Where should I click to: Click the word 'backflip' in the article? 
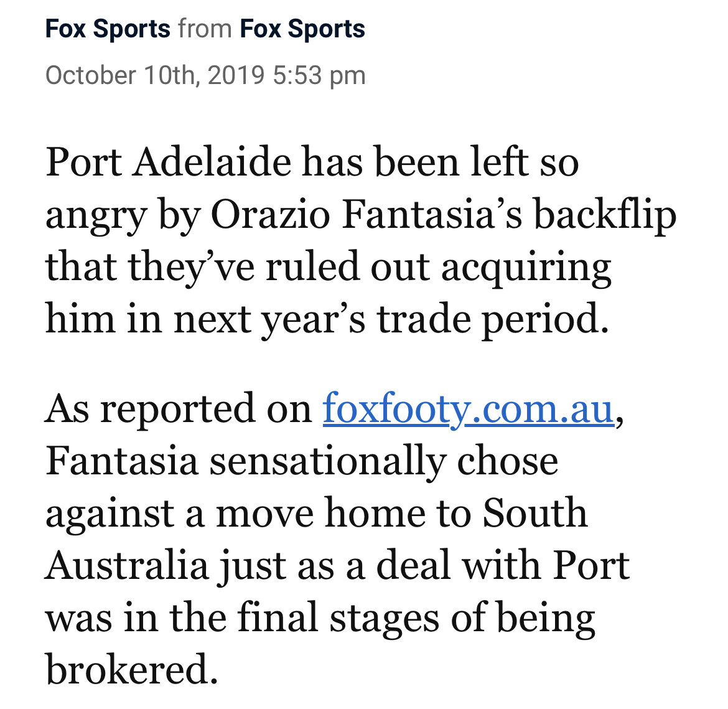click(x=605, y=216)
